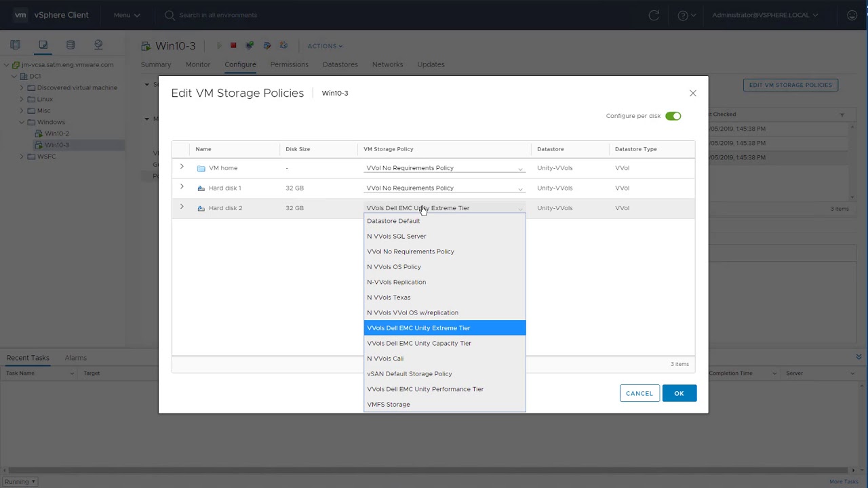Click the smiley feedback icon
868x488 pixels.
point(852,15)
